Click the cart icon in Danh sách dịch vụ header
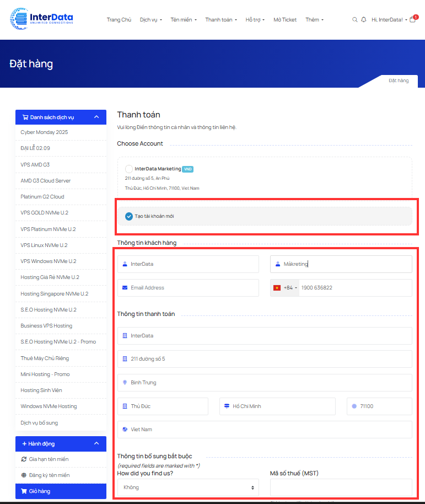425x504 pixels. (x=25, y=117)
